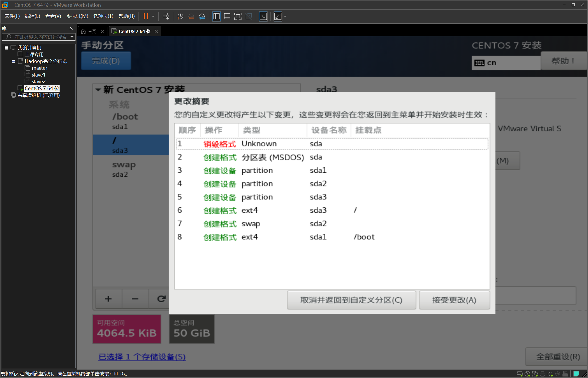The width and height of the screenshot is (588, 378).
Task: Open the power options dropdown arrow
Action: tap(153, 16)
